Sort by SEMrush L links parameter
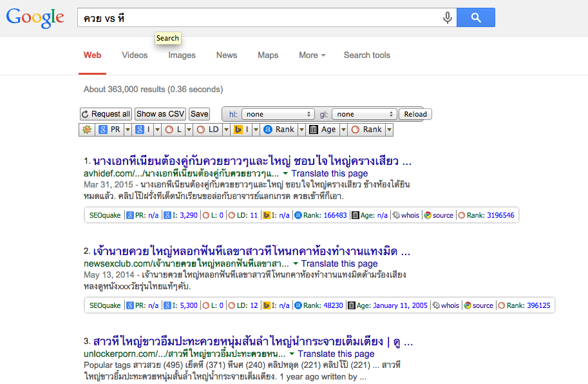 [x=174, y=130]
